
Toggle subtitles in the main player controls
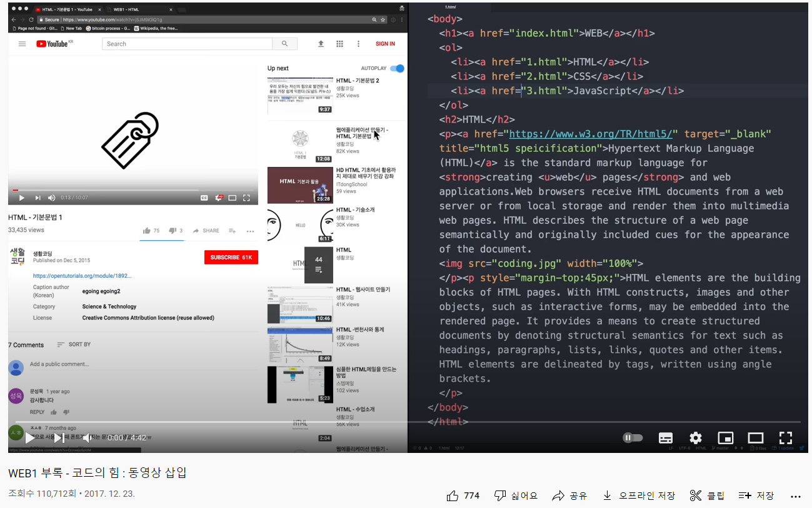666,437
